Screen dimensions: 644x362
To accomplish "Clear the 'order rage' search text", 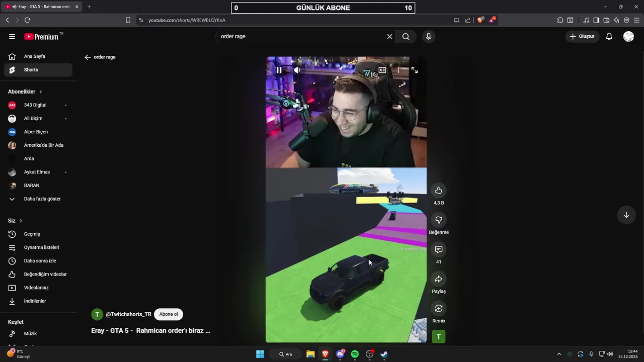I will tap(389, 37).
